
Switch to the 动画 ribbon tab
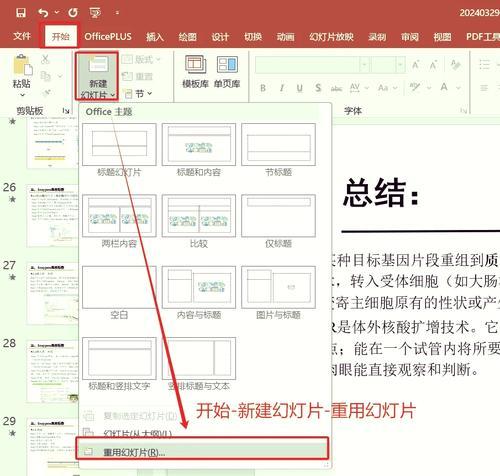click(286, 36)
